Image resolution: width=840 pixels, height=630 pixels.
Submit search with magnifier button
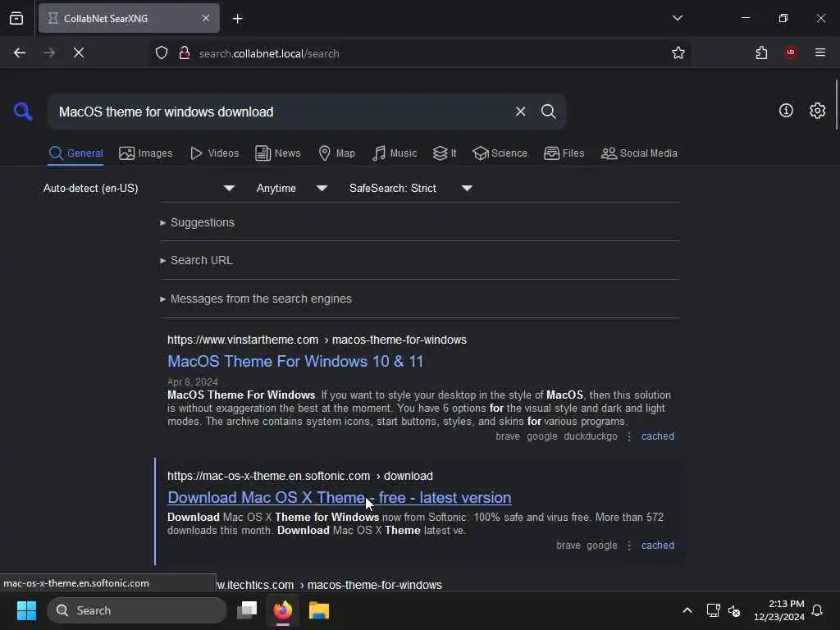coord(548,112)
